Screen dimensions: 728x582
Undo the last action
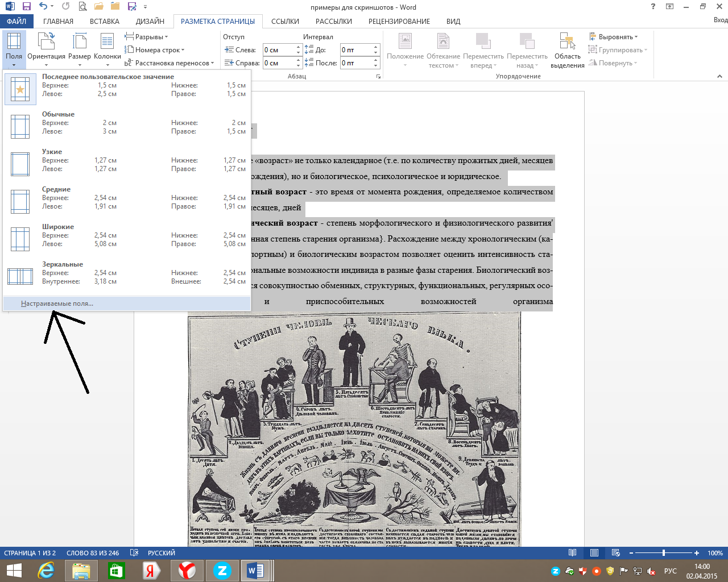(43, 7)
